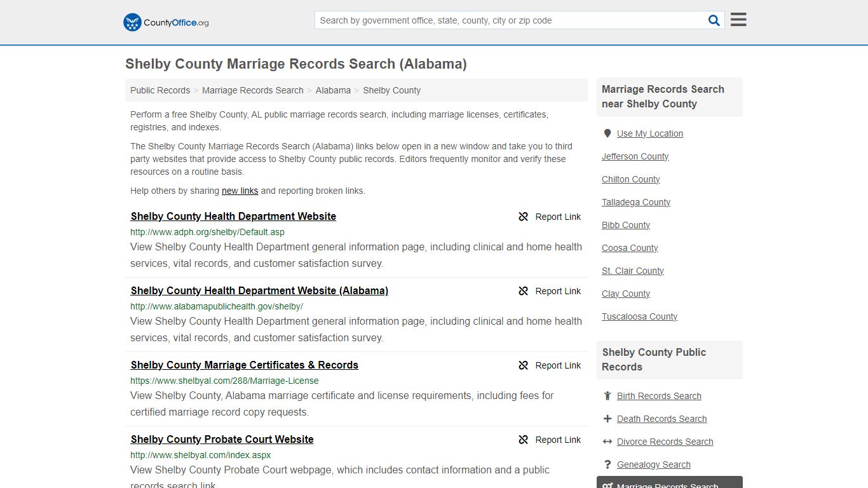868x488 pixels.
Task: Go to Public Records breadcrumb
Action: (x=160, y=90)
